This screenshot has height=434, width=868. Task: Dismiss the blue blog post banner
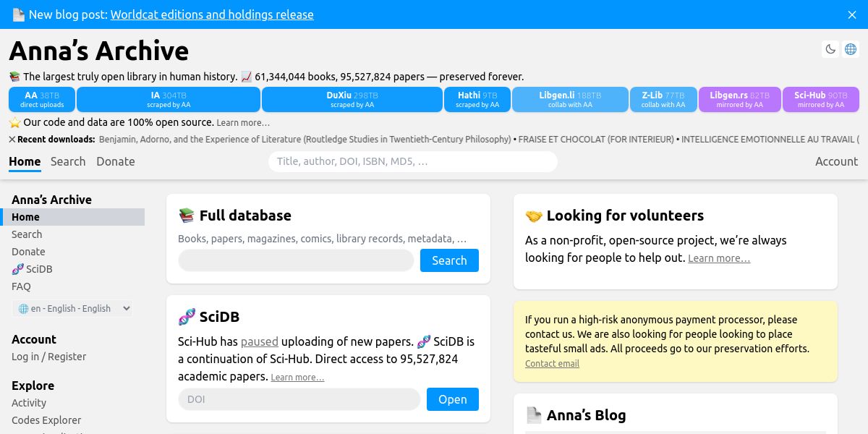pyautogui.click(x=852, y=14)
